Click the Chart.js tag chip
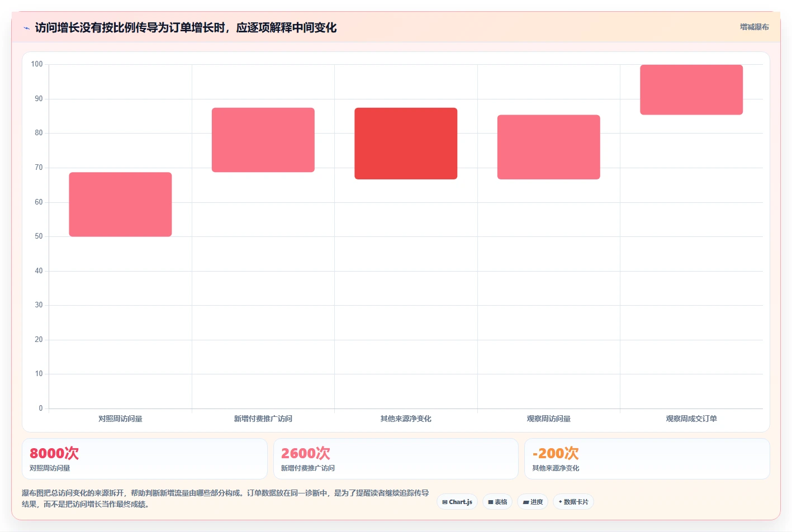This screenshot has height=532, width=792. tap(457, 502)
